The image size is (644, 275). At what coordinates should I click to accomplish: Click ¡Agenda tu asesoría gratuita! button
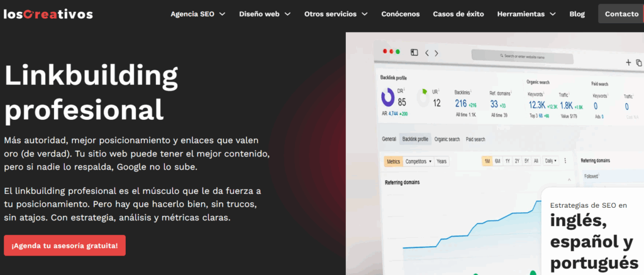point(65,245)
